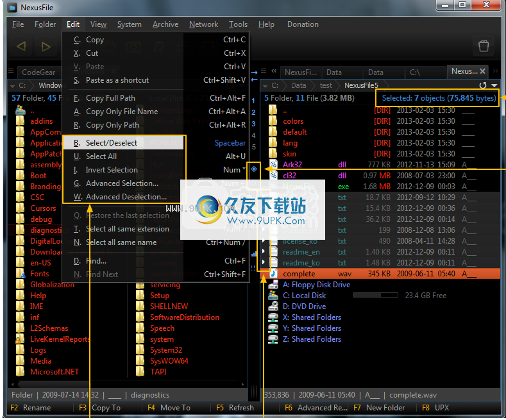The width and height of the screenshot is (506, 420).
Task: Click the right-pointing blue arrow between panels
Action: [255, 72]
